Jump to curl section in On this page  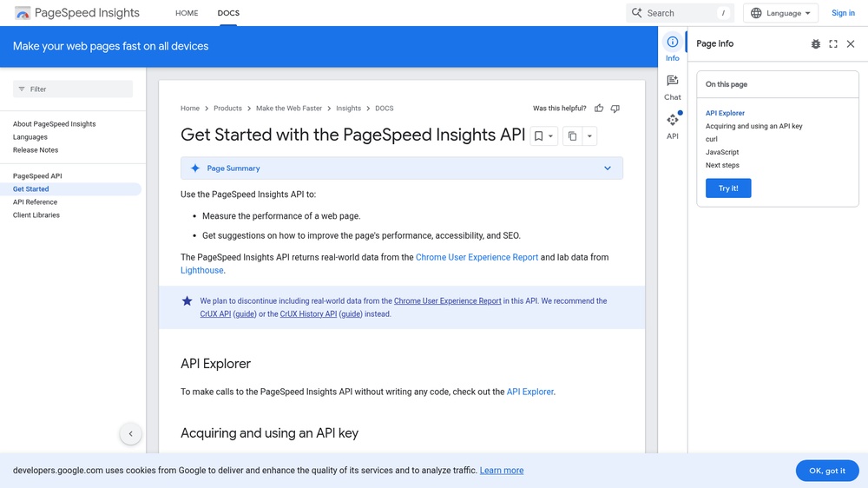click(712, 139)
